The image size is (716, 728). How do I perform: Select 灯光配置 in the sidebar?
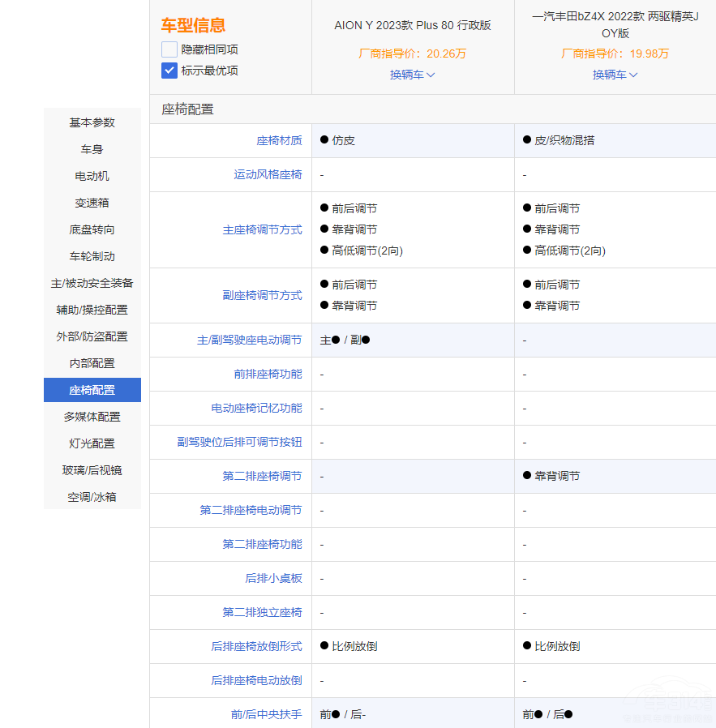coord(92,443)
